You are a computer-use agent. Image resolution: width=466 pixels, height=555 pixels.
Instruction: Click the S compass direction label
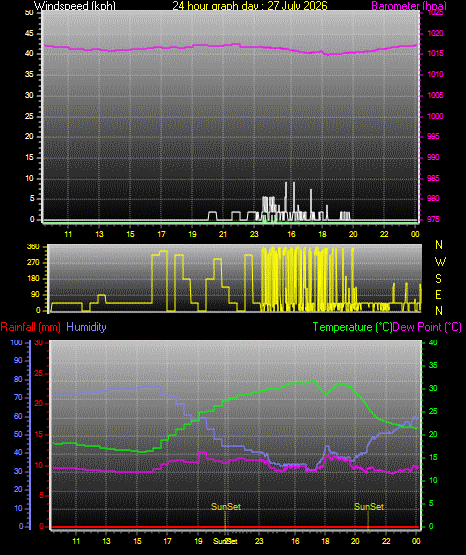click(439, 279)
